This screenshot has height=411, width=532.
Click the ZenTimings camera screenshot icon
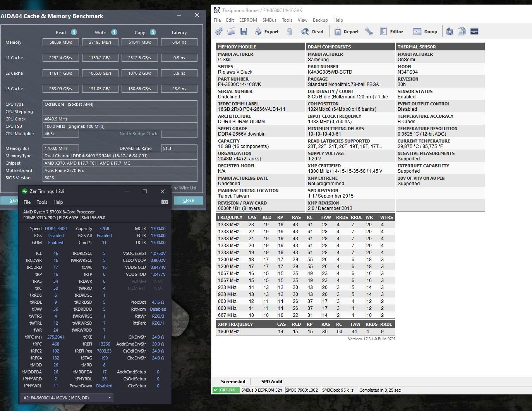165,202
